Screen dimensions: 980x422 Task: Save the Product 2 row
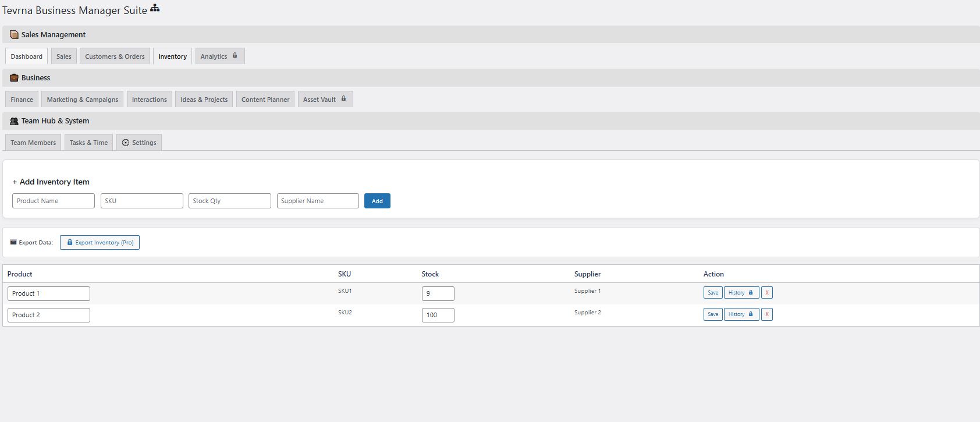point(713,314)
